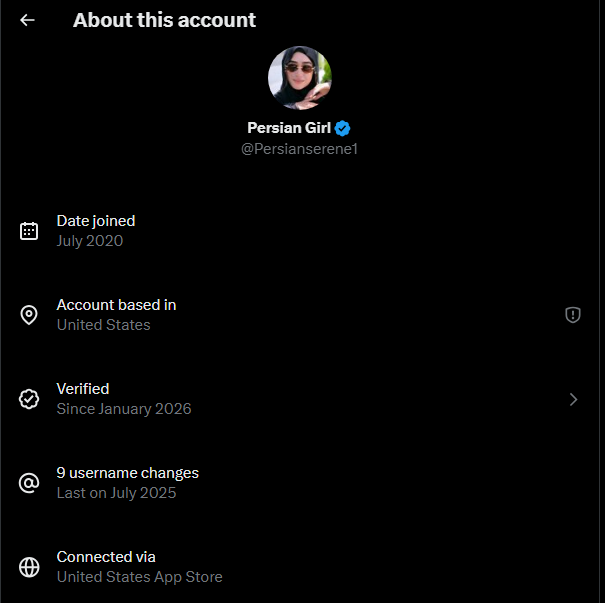Click the About this account heading

(x=164, y=20)
